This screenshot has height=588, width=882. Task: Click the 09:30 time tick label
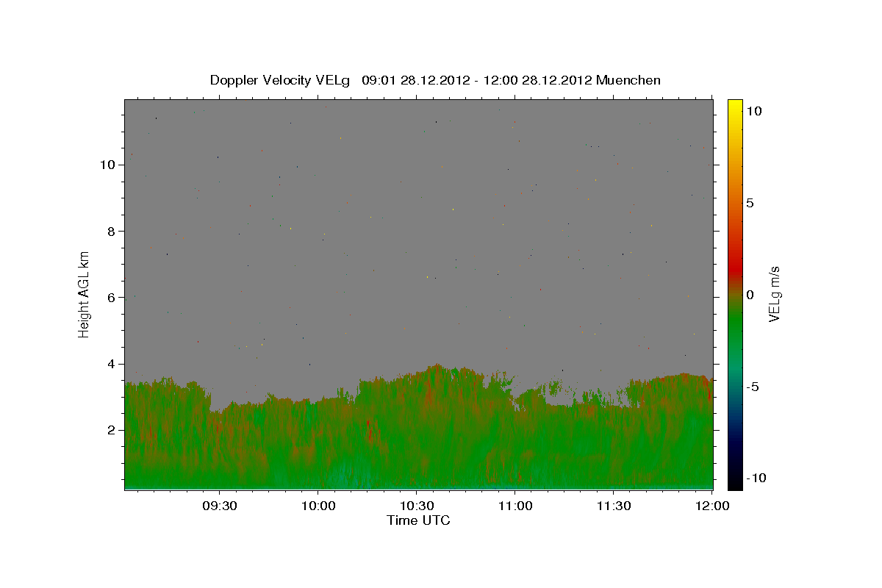[219, 506]
